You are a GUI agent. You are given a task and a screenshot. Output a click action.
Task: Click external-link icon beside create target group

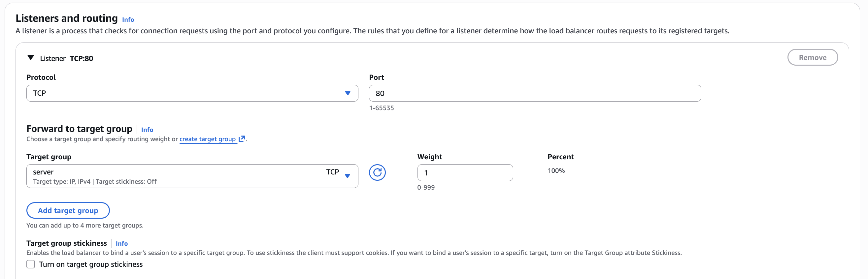click(x=242, y=139)
